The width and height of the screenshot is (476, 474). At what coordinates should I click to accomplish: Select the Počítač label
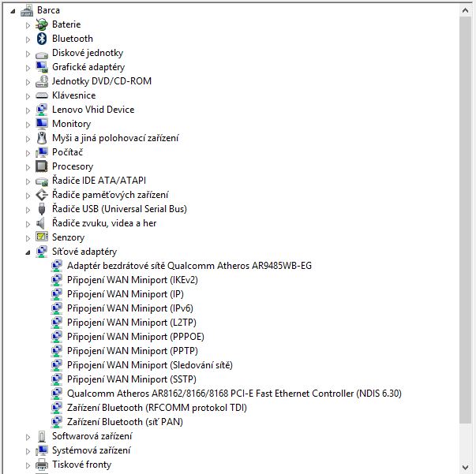tap(67, 152)
